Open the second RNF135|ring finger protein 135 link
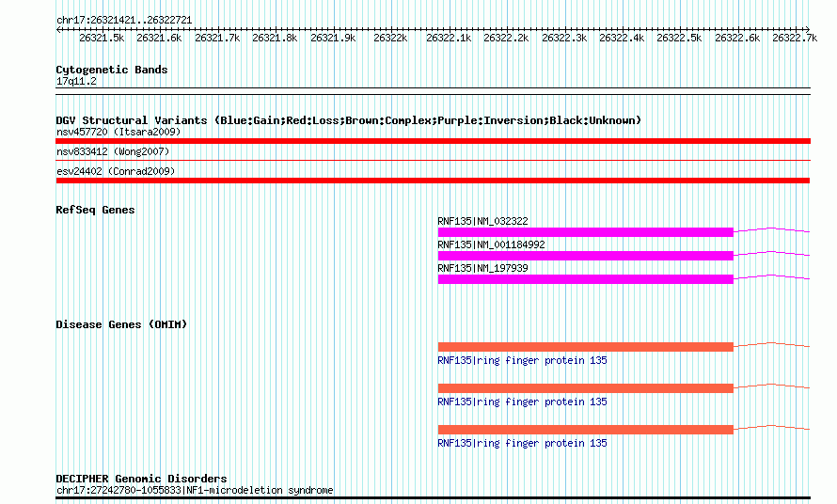The width and height of the screenshot is (837, 504). click(x=522, y=402)
